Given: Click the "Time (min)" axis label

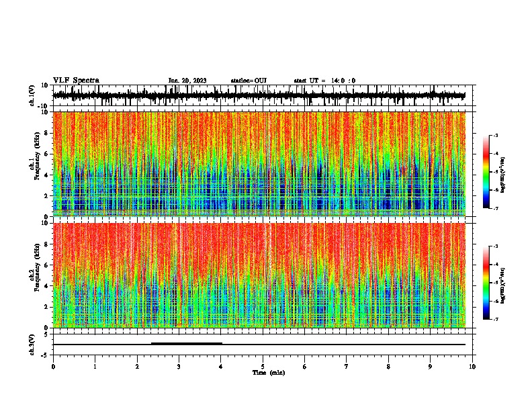Looking at the screenshot, I should tap(269, 373).
